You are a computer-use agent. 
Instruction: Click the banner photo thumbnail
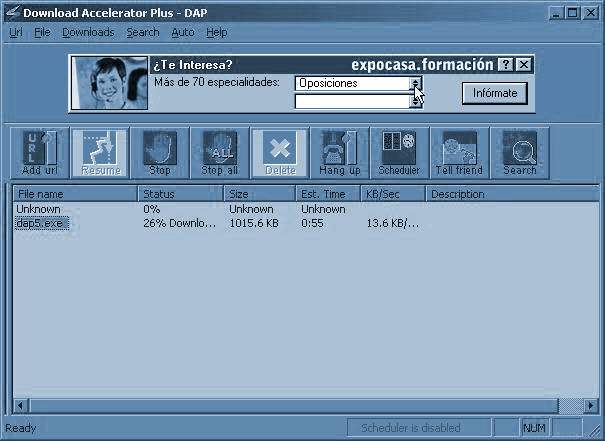coord(110,83)
